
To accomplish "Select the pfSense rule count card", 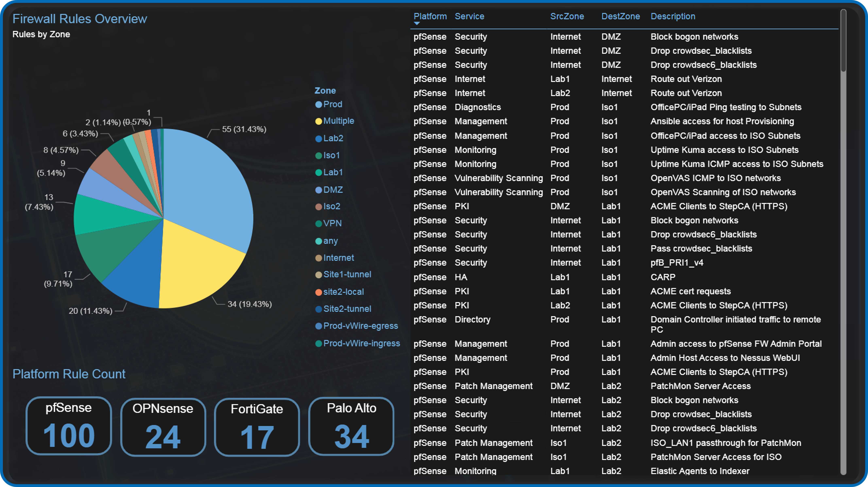I will click(69, 426).
